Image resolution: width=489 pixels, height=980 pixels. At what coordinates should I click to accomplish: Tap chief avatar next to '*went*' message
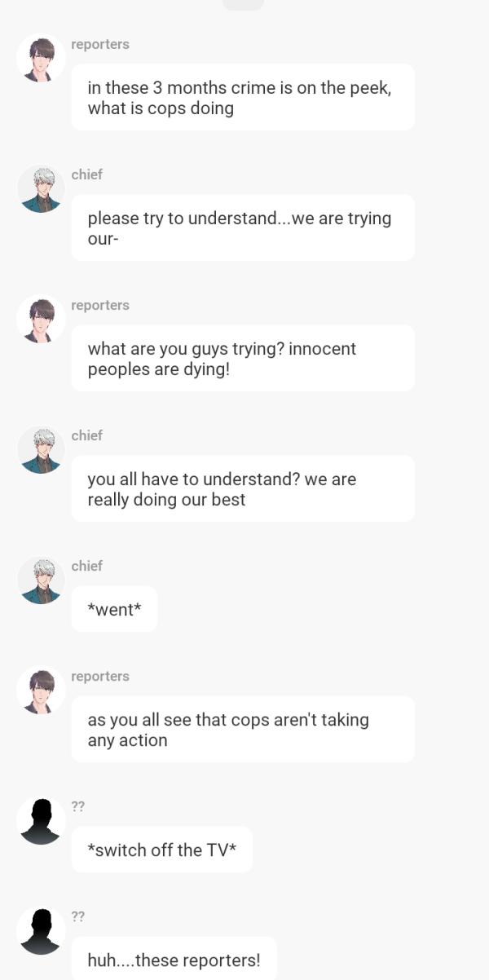pyautogui.click(x=41, y=580)
